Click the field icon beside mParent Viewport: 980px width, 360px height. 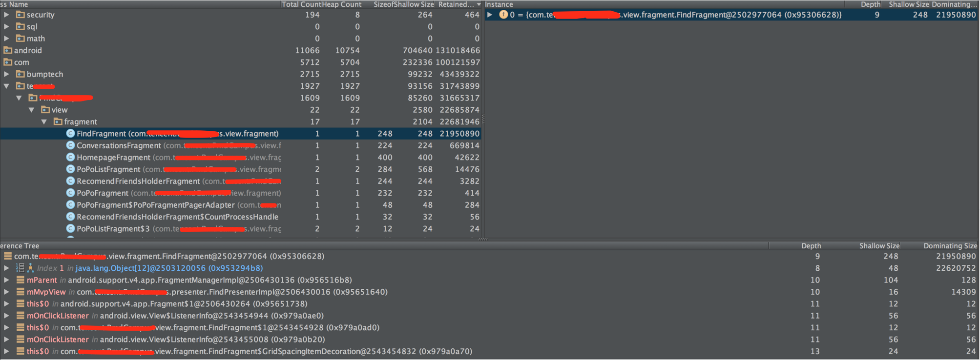point(21,280)
